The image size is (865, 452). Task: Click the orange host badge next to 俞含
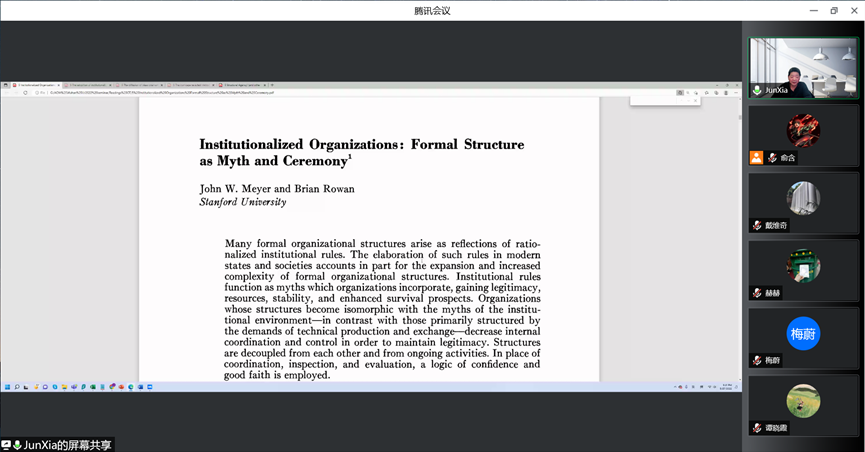(757, 158)
